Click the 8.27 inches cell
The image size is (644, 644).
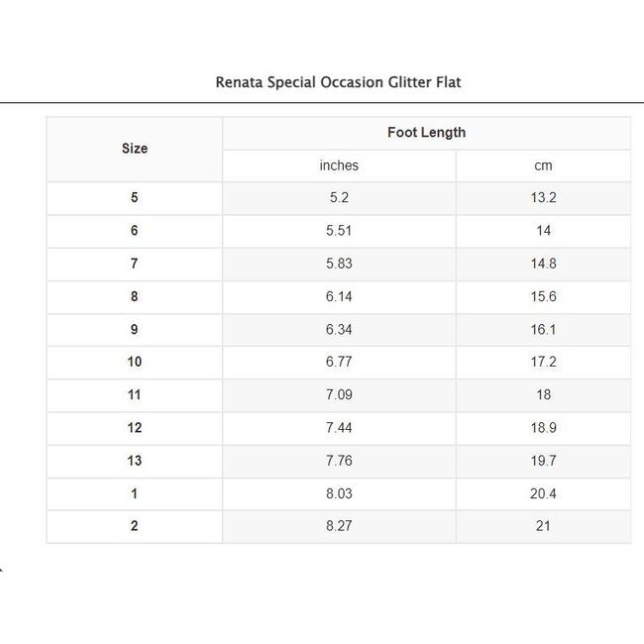[x=339, y=526]
